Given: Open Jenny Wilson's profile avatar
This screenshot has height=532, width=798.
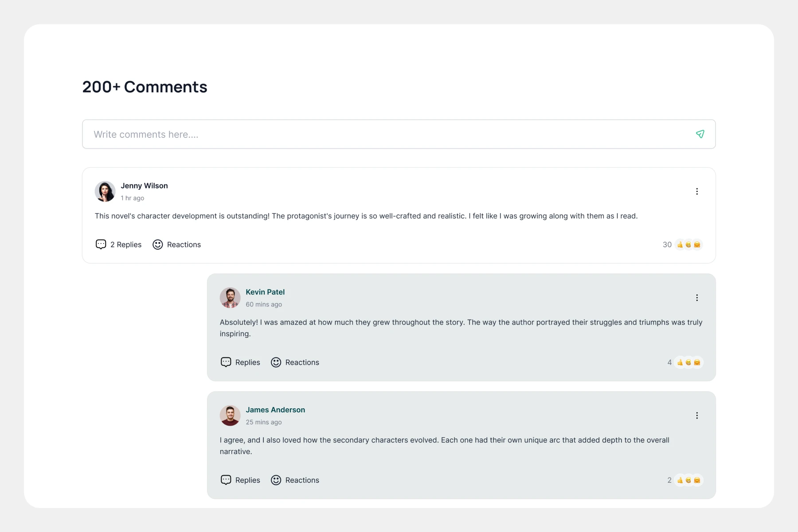Looking at the screenshot, I should click(x=105, y=192).
